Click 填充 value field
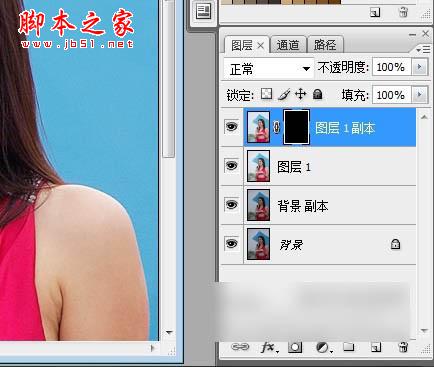434x367 pixels. (392, 95)
